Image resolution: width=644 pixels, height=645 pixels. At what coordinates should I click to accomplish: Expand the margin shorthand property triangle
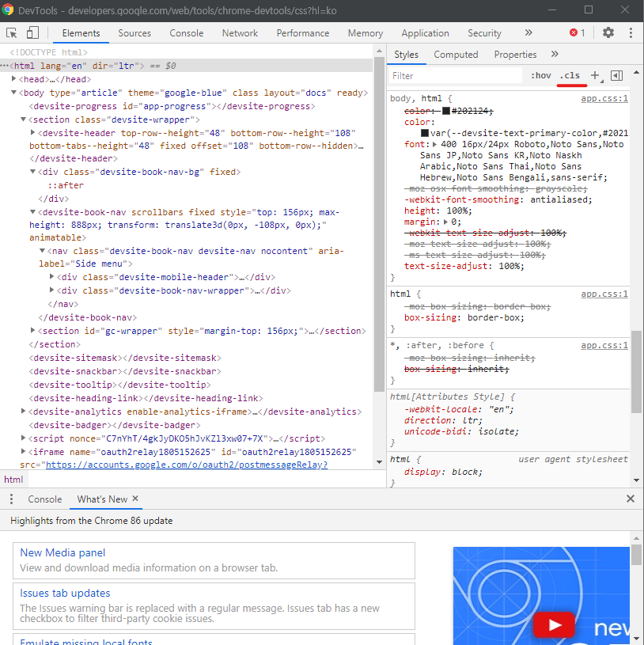(445, 222)
